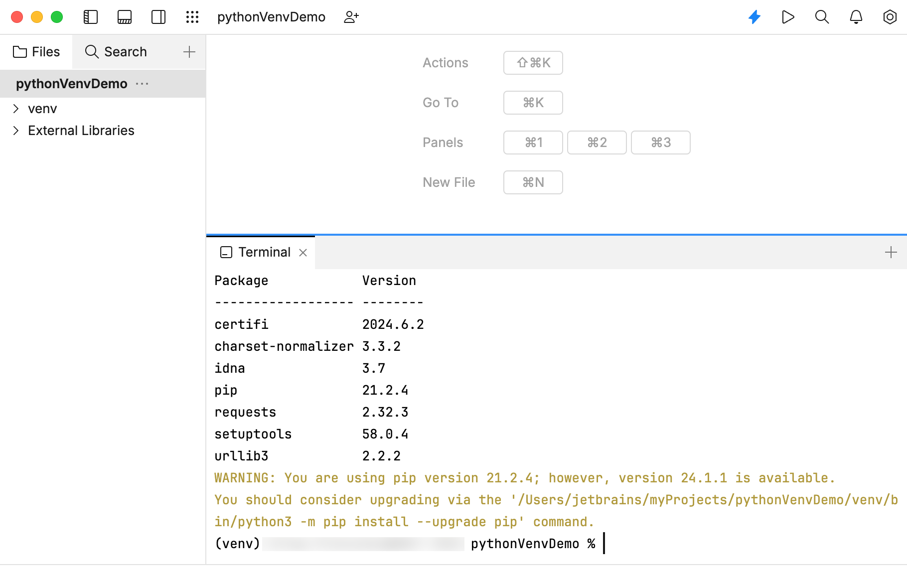This screenshot has height=588, width=907.
Task: Expand the venv folder
Action: click(x=15, y=108)
